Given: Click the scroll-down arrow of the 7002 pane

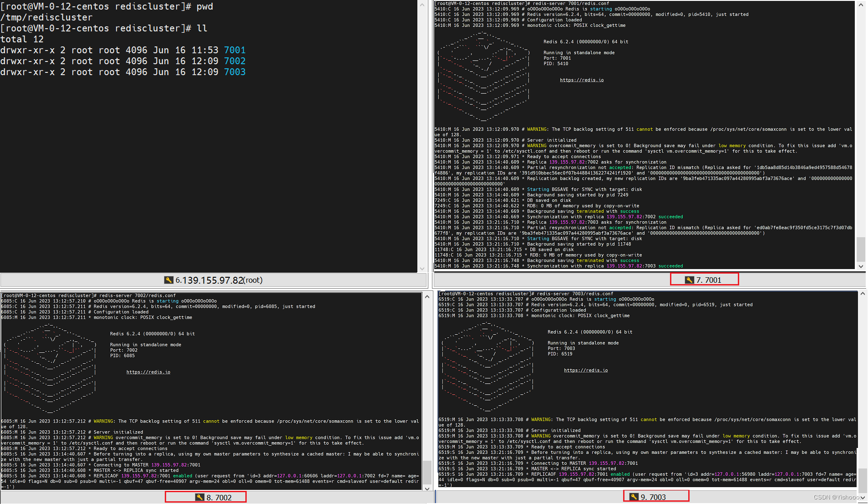Looking at the screenshot, I should pos(427,489).
